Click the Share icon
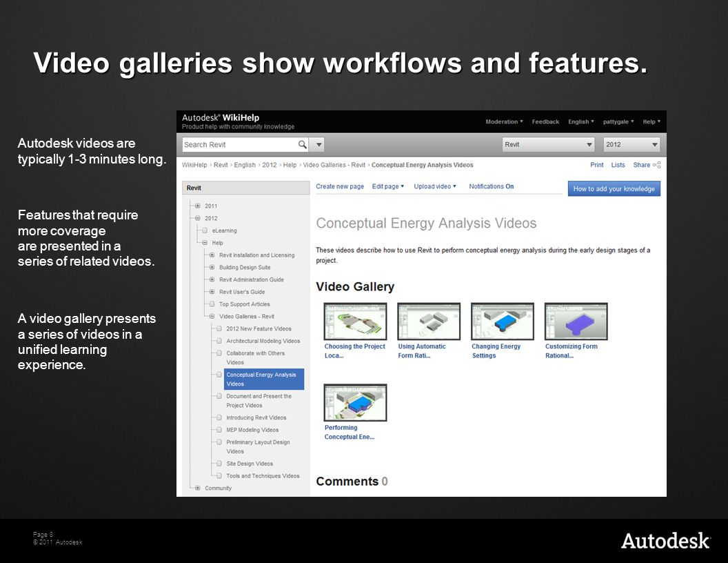 pyautogui.click(x=656, y=165)
